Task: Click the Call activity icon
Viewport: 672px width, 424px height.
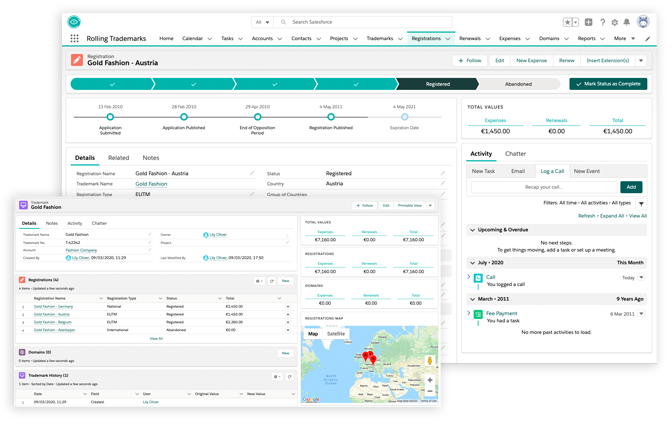Action: 478,278
